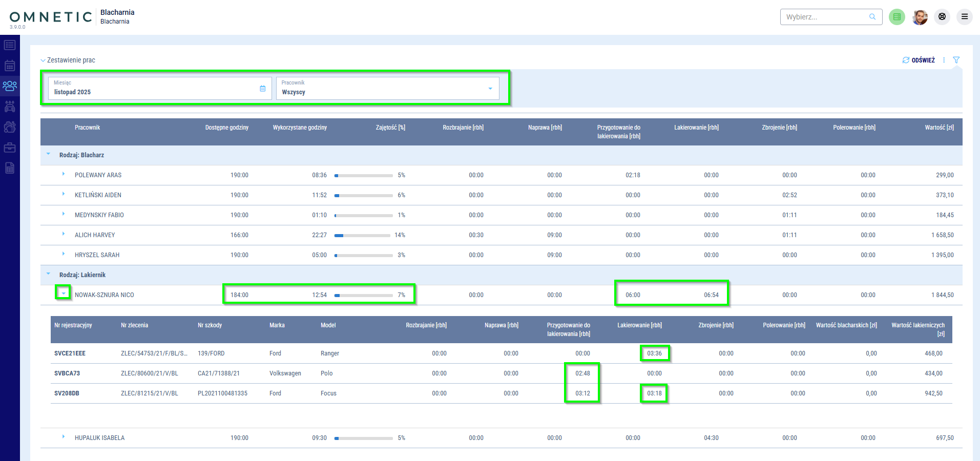The width and height of the screenshot is (980, 461).
Task: Open the three-dot options menu near Odśwież
Action: (x=944, y=60)
